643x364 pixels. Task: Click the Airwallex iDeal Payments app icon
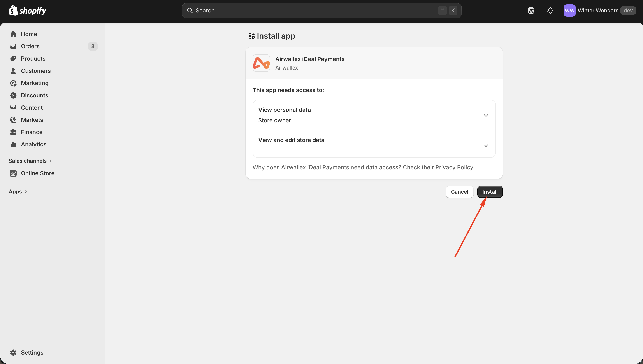click(261, 63)
